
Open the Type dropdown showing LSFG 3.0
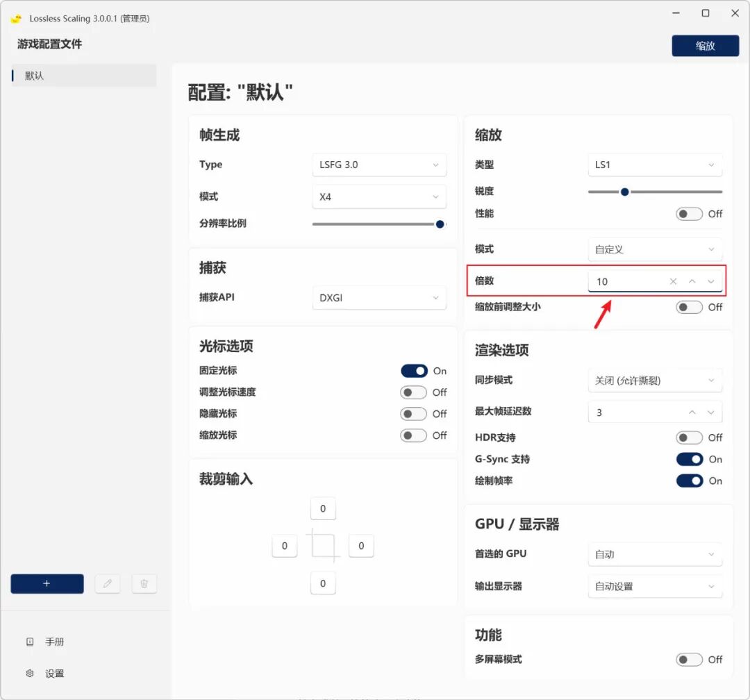tap(378, 165)
